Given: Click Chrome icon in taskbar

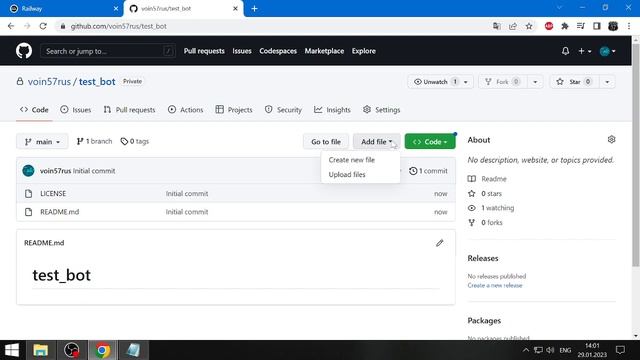Looking at the screenshot, I should click(x=102, y=350).
